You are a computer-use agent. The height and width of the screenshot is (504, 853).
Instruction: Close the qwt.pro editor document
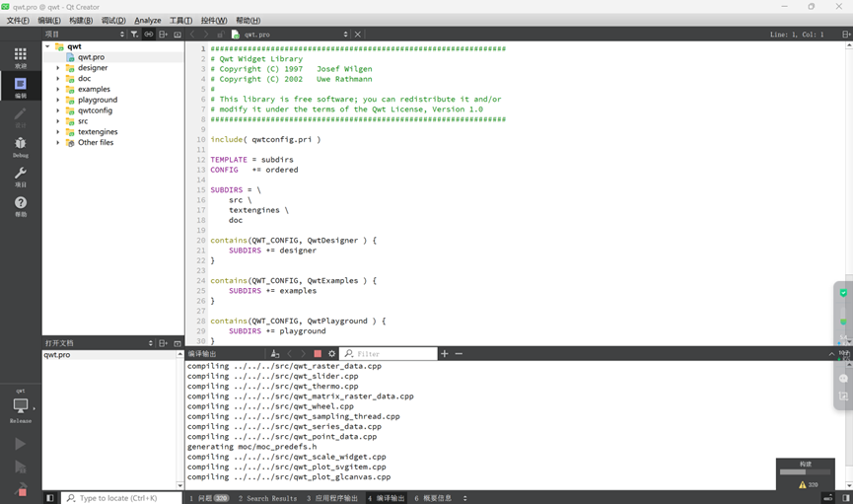pos(357,35)
